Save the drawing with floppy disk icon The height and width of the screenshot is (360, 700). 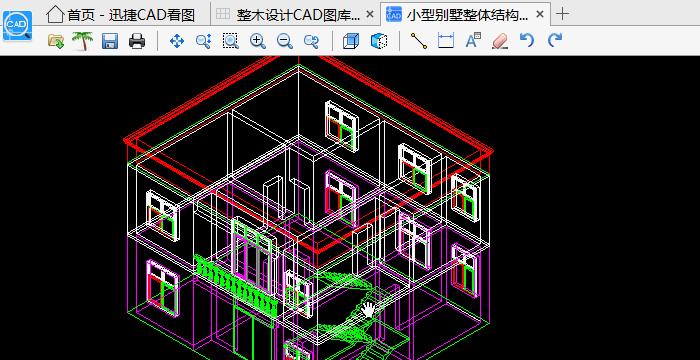tap(110, 41)
